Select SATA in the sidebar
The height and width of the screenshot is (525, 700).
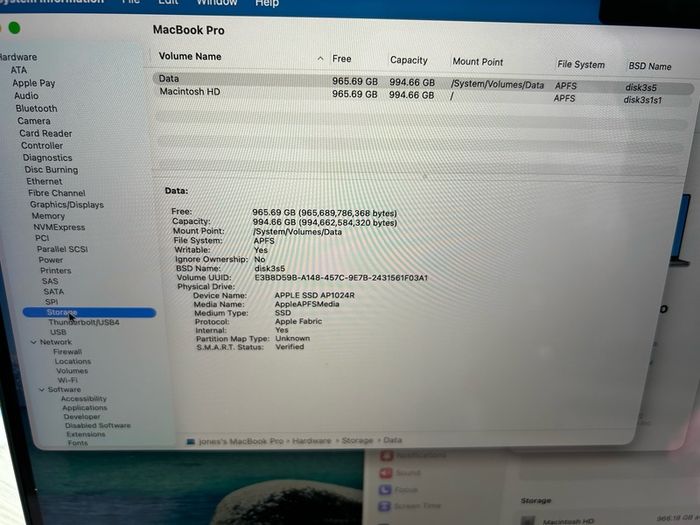click(54, 292)
